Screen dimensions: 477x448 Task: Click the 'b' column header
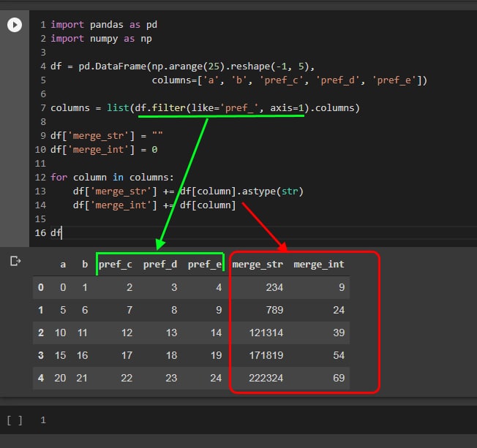pos(85,264)
